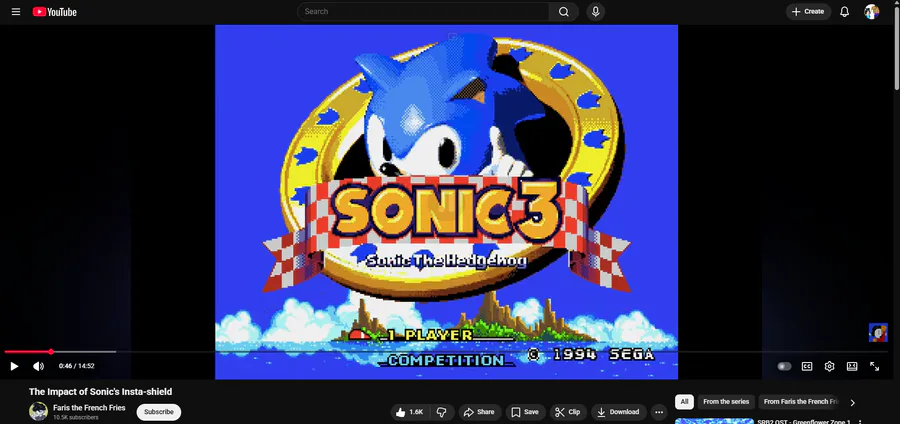This screenshot has width=900, height=424.
Task: Download the video
Action: coord(618,412)
